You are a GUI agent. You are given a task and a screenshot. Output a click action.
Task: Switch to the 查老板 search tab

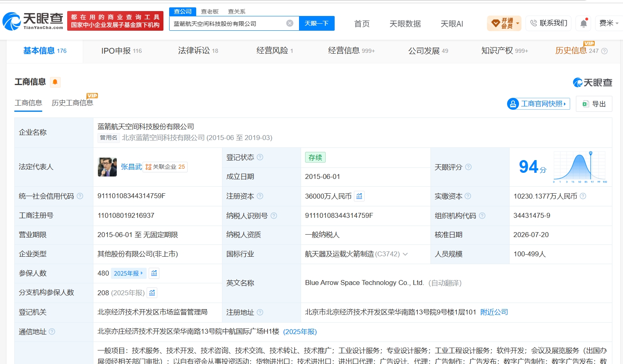(x=210, y=11)
